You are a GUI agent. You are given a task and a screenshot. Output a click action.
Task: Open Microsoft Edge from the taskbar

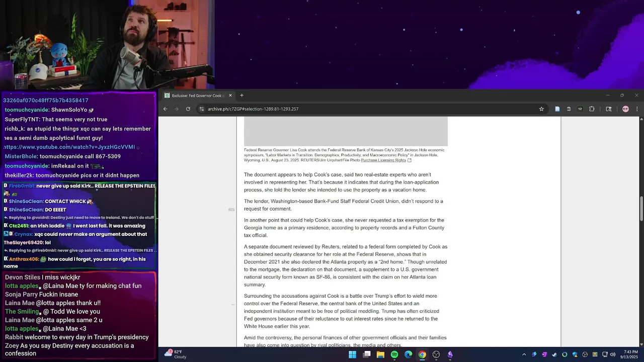tap(408, 354)
